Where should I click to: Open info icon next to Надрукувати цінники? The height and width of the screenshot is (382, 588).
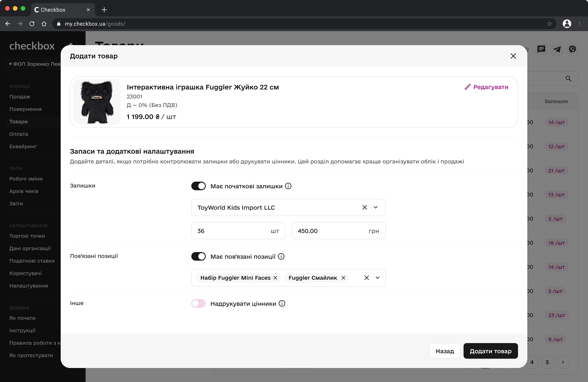282,304
